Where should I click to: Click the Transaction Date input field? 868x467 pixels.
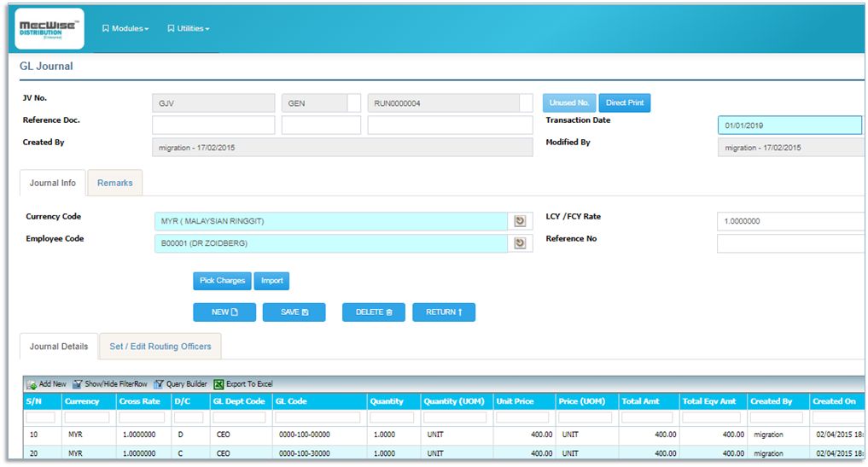(789, 126)
